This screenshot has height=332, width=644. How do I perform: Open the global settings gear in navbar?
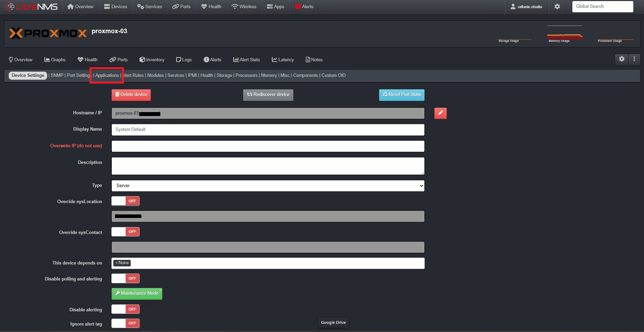(x=557, y=7)
